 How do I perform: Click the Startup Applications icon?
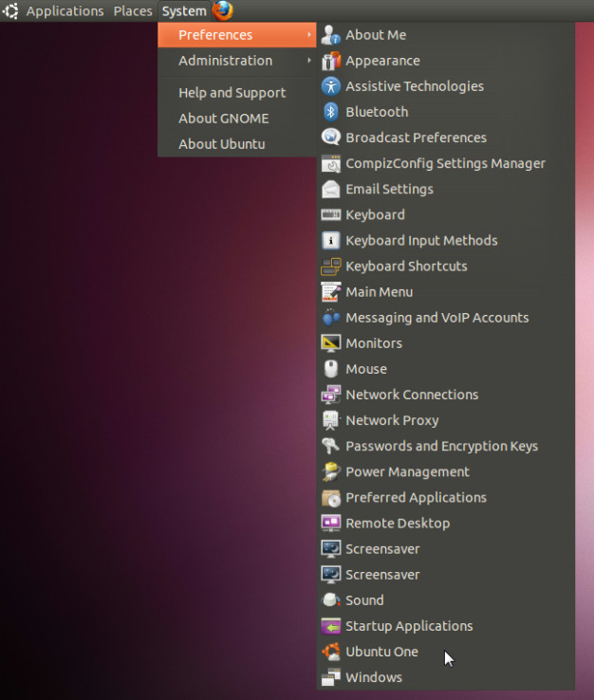pos(331,626)
